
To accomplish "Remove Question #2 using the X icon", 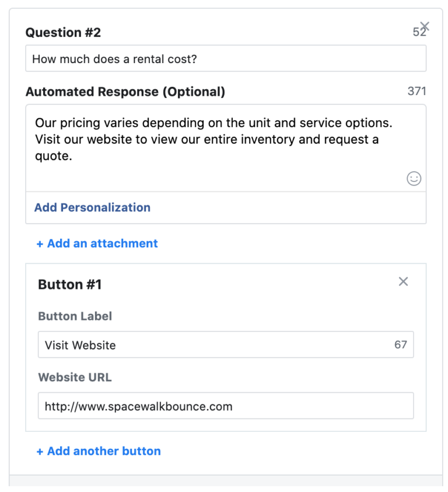I will pyautogui.click(x=425, y=26).
